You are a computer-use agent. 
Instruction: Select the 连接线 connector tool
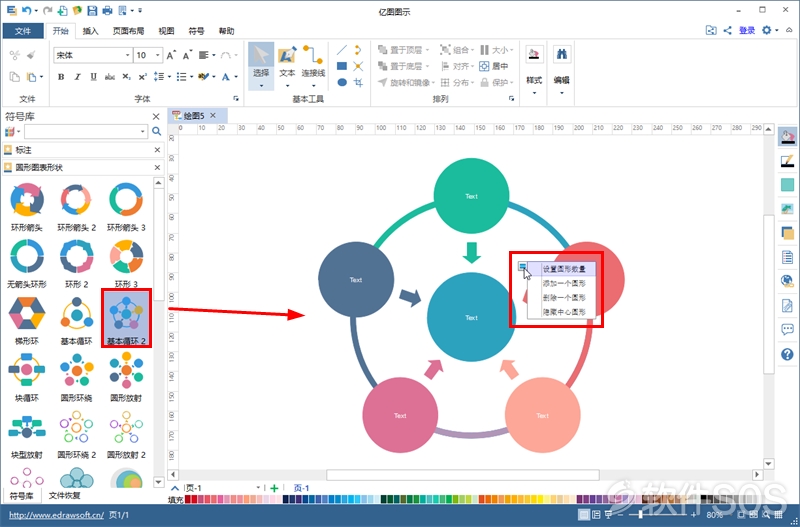coord(313,65)
